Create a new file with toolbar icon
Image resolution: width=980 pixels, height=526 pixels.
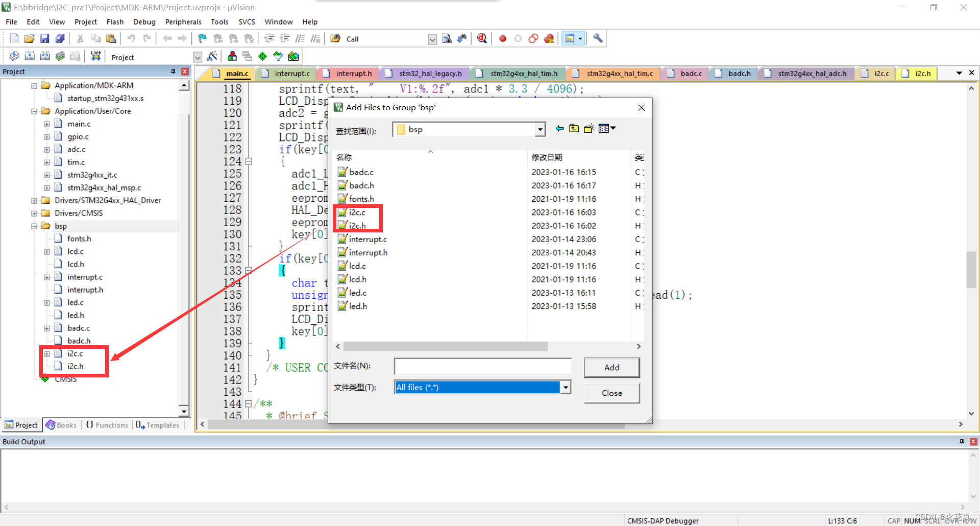click(x=14, y=38)
